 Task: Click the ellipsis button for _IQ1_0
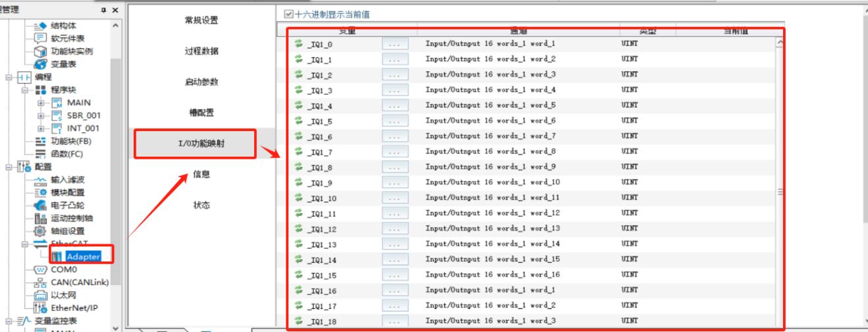394,44
